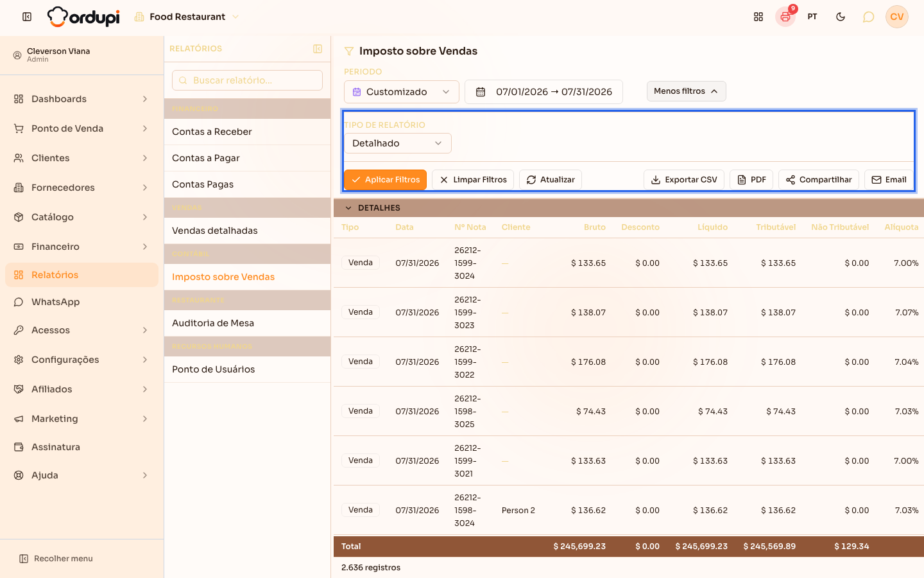The image size is (924, 578).
Task: Click Marketing megaphone icon
Action: pyautogui.click(x=19, y=419)
